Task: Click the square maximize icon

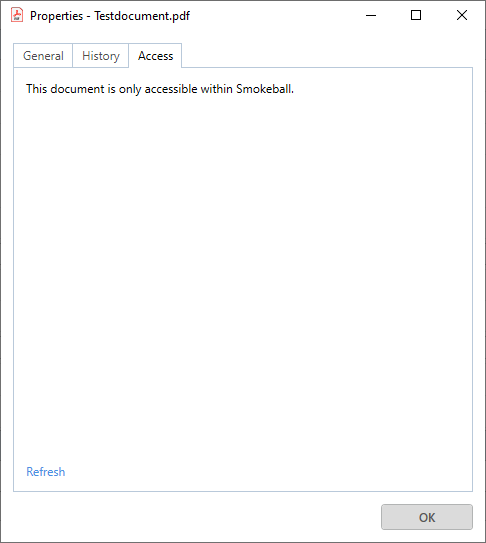Action: [416, 15]
